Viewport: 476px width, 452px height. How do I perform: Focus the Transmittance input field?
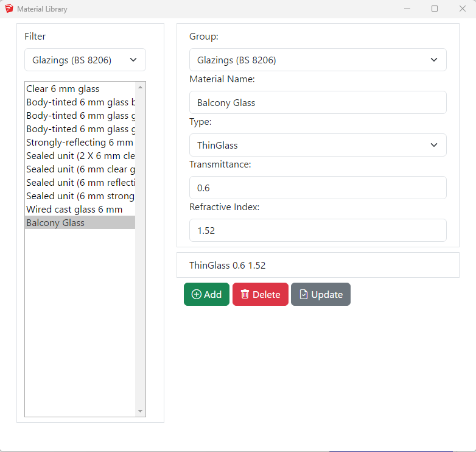pyautogui.click(x=317, y=188)
